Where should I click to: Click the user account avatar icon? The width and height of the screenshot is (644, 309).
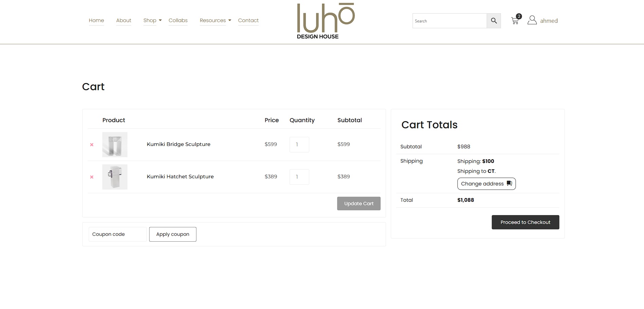click(x=532, y=20)
